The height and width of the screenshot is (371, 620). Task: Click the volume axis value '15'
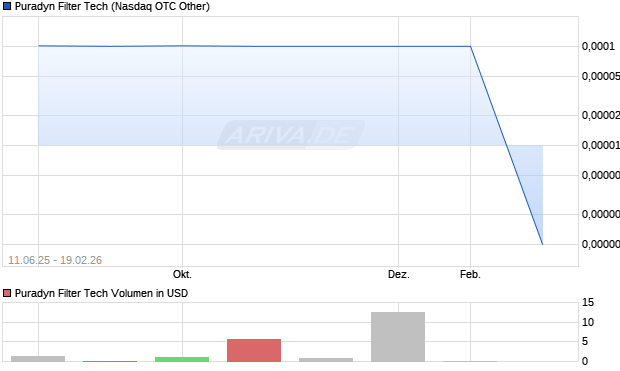pyautogui.click(x=588, y=303)
